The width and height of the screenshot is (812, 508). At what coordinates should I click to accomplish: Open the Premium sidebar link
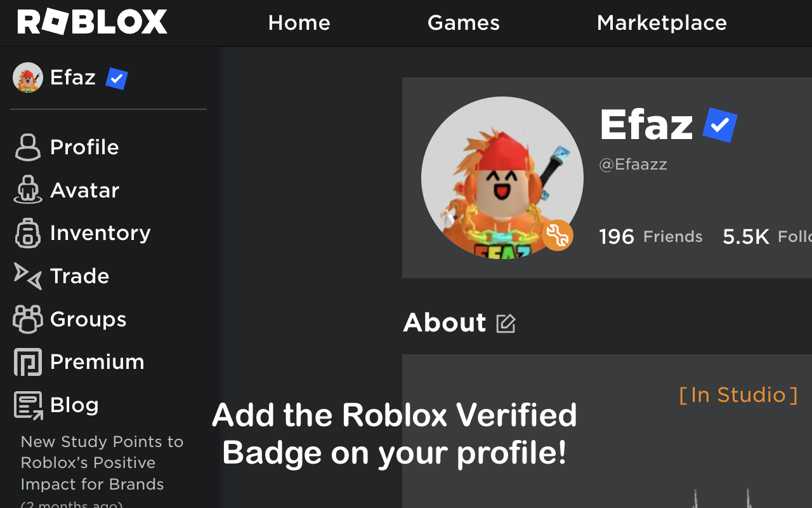click(x=97, y=362)
